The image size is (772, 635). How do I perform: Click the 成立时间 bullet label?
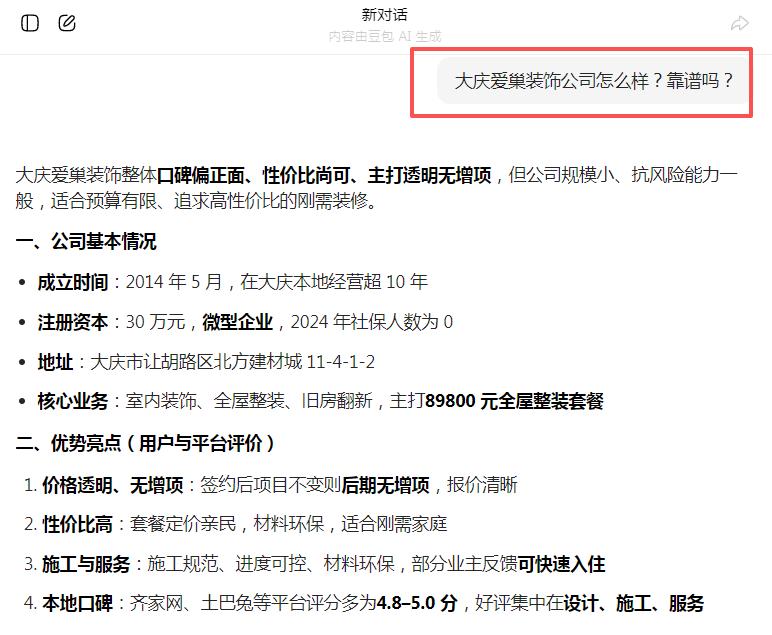click(x=72, y=282)
